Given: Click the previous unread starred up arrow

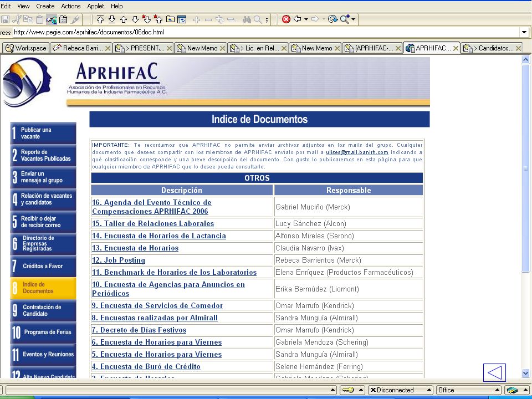Looking at the screenshot, I should coord(158,19).
